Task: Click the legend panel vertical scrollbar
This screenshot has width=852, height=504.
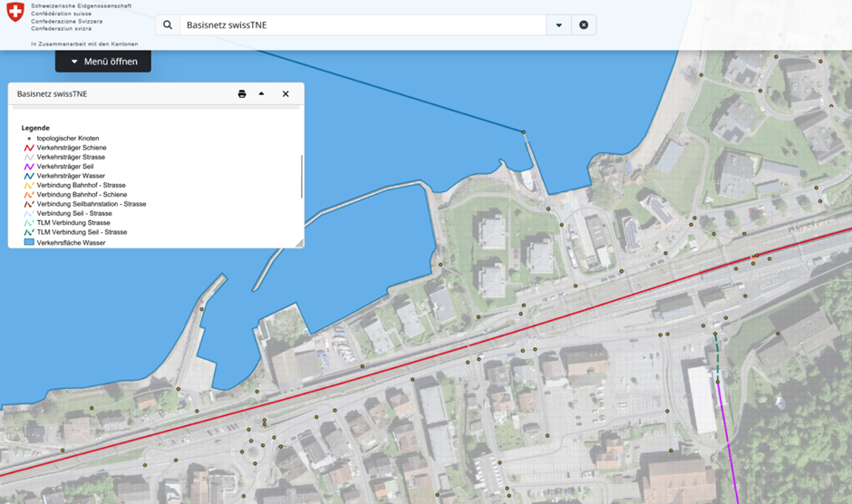Action: (x=301, y=177)
